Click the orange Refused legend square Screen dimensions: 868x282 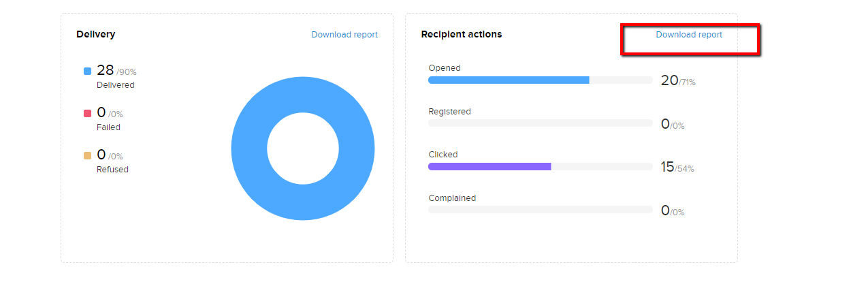pos(87,155)
